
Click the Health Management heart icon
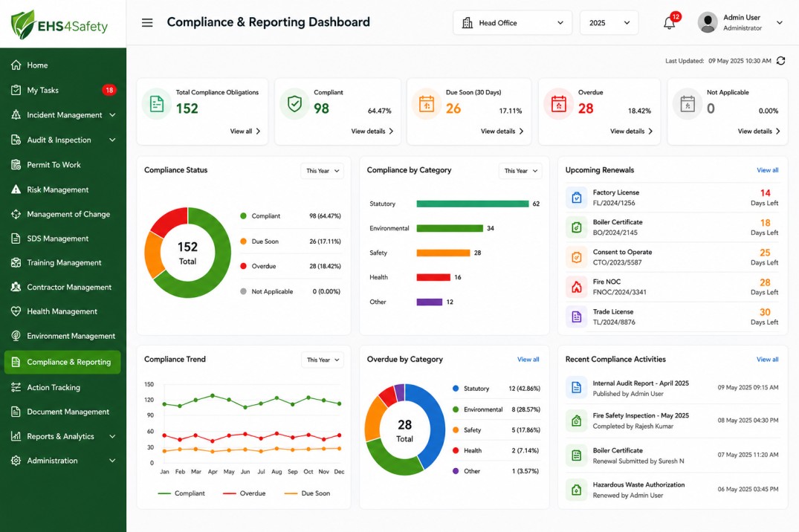(16, 311)
